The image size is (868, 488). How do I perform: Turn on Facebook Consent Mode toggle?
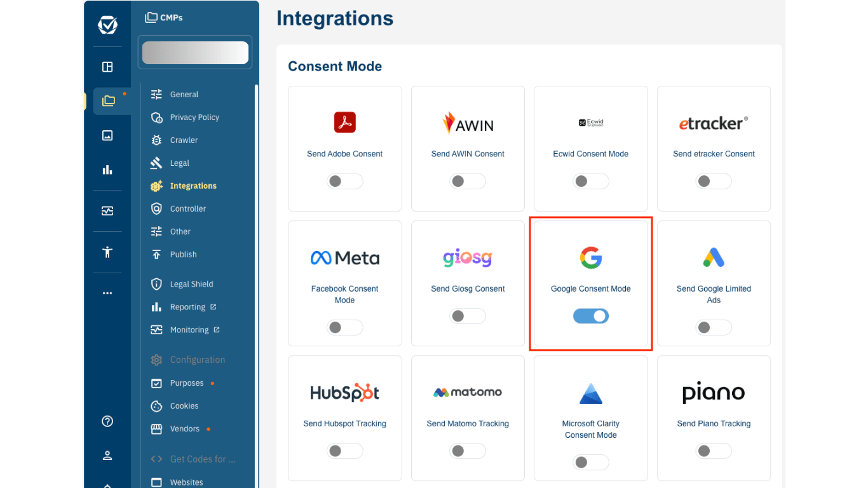pos(345,327)
